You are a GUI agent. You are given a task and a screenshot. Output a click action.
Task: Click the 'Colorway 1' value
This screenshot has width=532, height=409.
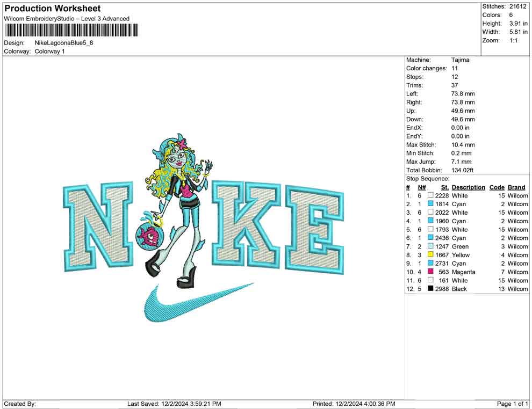[x=49, y=52]
